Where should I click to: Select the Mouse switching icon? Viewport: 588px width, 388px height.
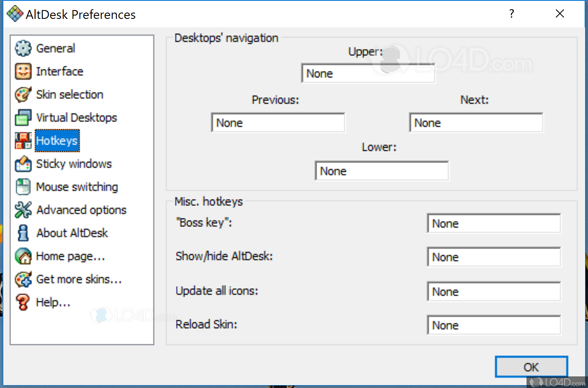pos(23,187)
